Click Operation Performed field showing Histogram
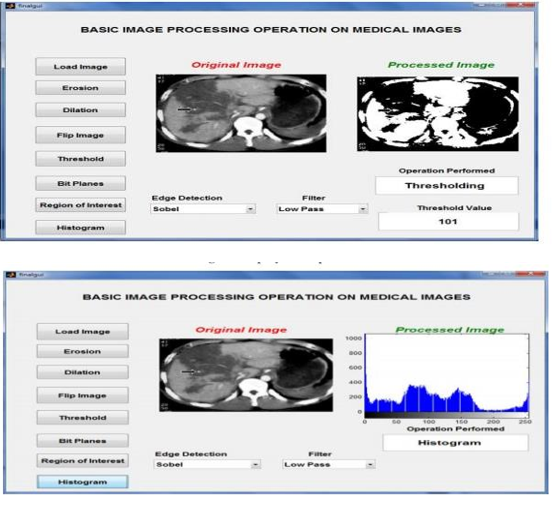 [x=455, y=443]
